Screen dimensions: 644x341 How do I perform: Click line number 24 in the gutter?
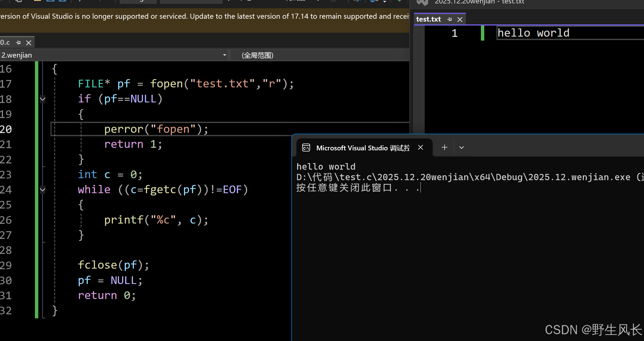click(6, 190)
